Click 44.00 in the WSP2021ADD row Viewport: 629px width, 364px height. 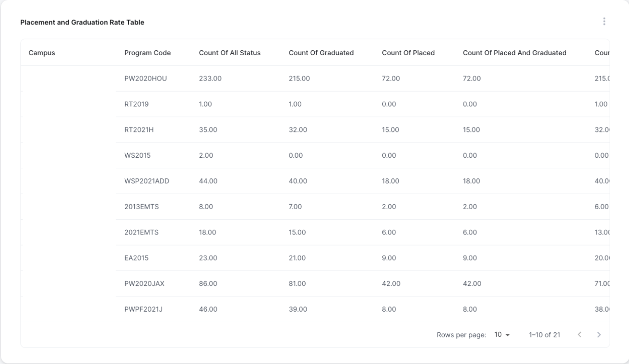coord(208,181)
